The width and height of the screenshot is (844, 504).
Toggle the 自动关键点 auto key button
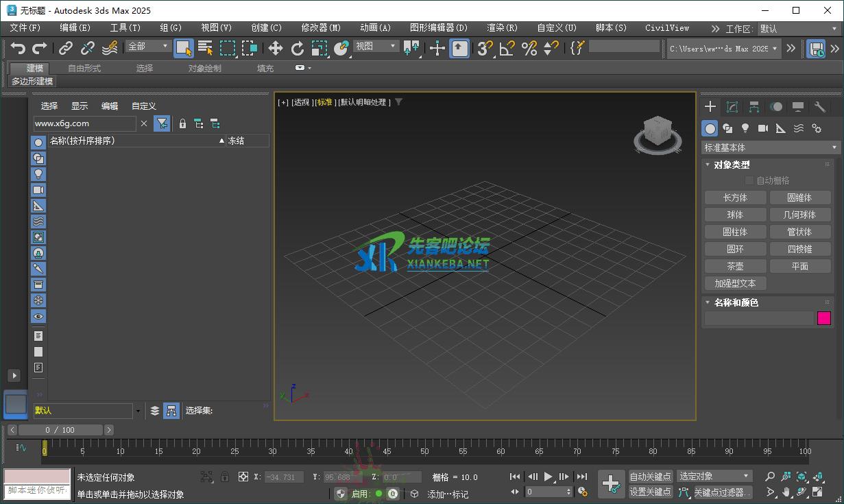pyautogui.click(x=650, y=477)
